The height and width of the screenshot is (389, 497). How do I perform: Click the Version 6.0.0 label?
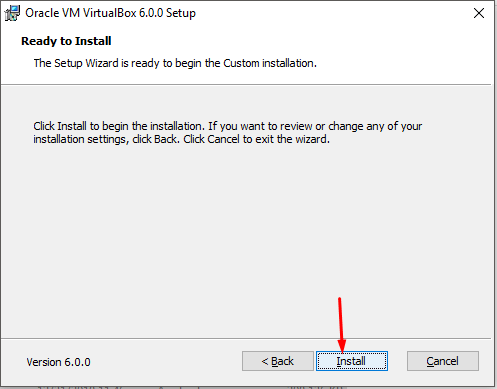coord(58,362)
